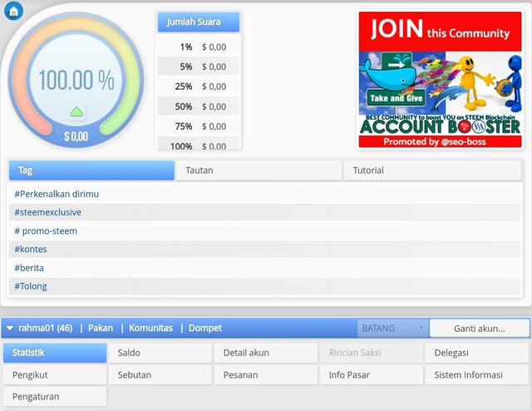Open the Dompet link

click(x=205, y=328)
